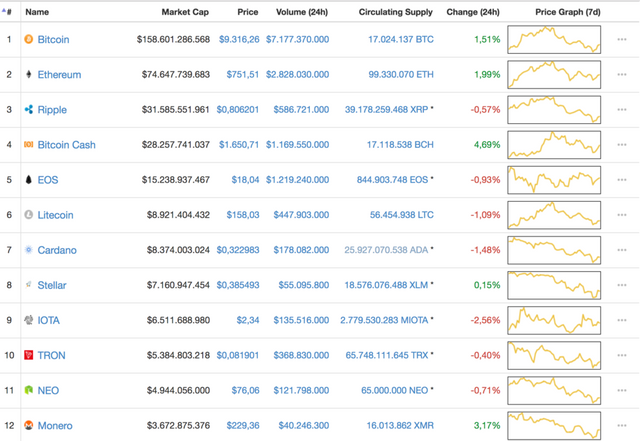Open the more-options dots for Bitcoin Cash row
The height and width of the screenshot is (441, 640).
(622, 145)
